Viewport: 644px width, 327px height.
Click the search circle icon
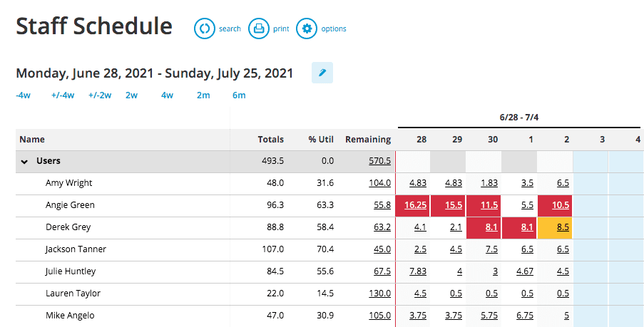(205, 28)
